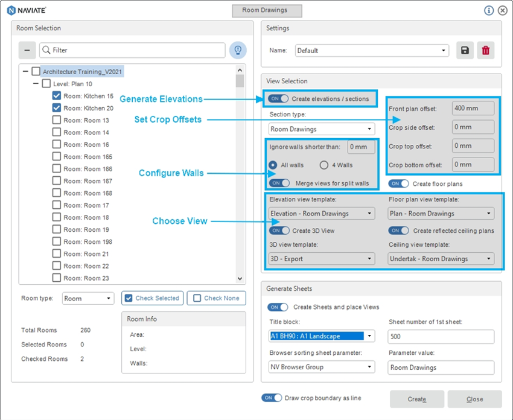
Task: Open the Title block dropdown
Action: click(322, 336)
